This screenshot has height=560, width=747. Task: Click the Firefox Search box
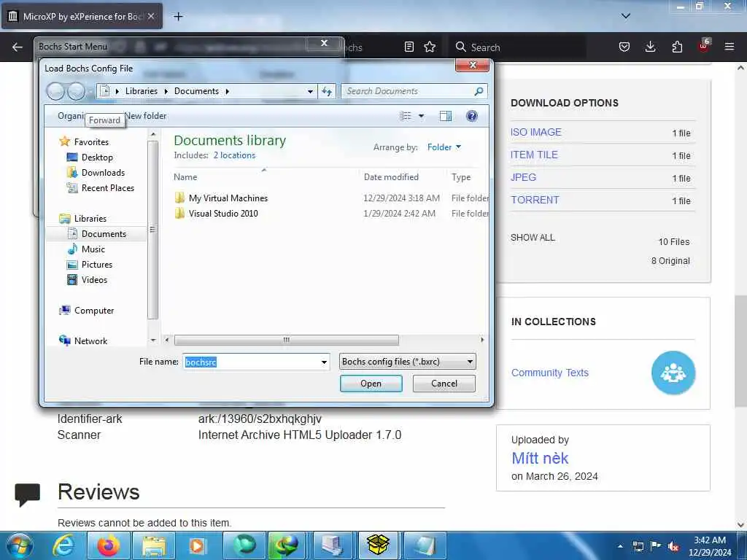tap(517, 47)
